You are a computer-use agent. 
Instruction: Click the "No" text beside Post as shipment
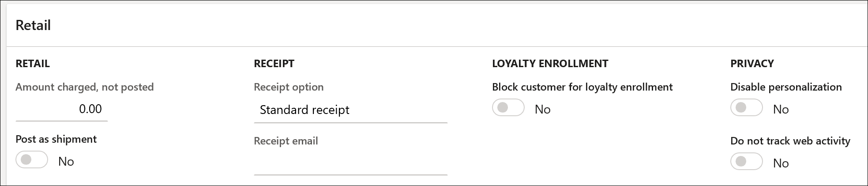tap(66, 162)
